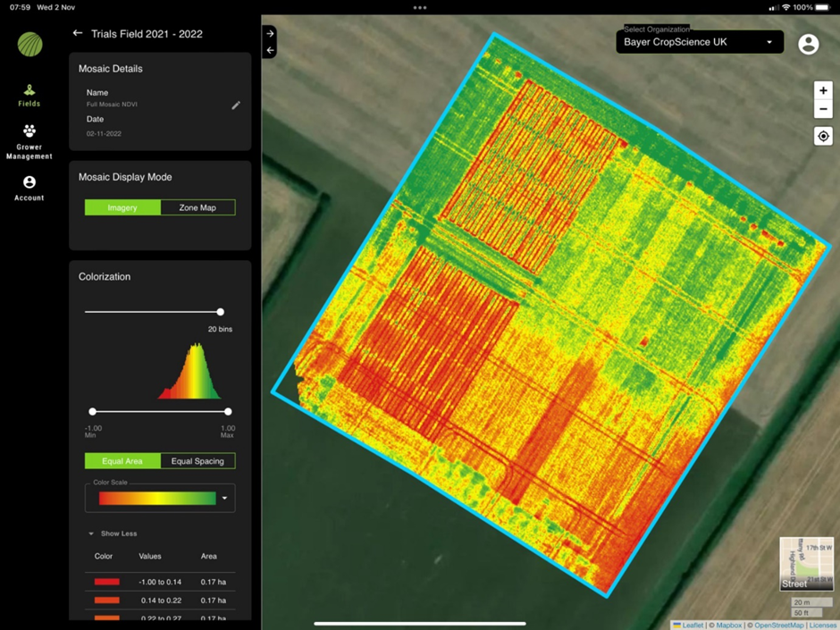Switch to Imagery display mode
The height and width of the screenshot is (630, 840).
122,207
